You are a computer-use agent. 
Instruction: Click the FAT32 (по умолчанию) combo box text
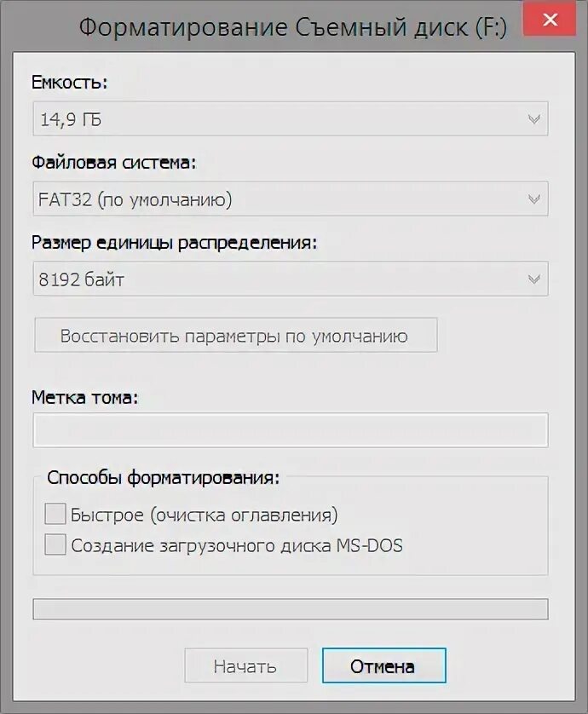135,199
